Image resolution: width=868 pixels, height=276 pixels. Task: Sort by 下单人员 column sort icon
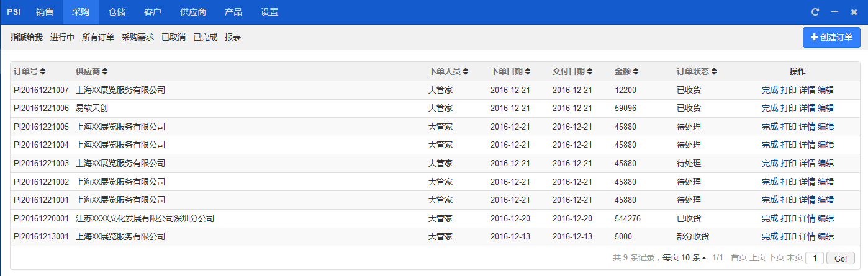tap(465, 72)
